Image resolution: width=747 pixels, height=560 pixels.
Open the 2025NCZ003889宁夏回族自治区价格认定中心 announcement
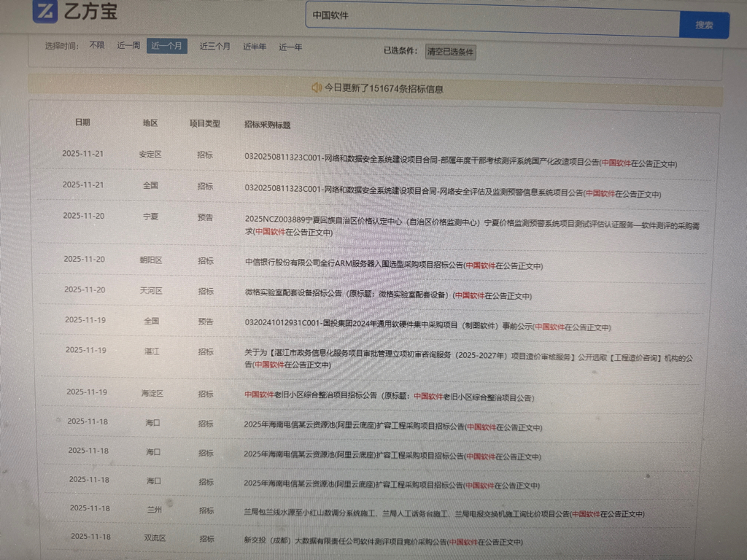click(472, 225)
